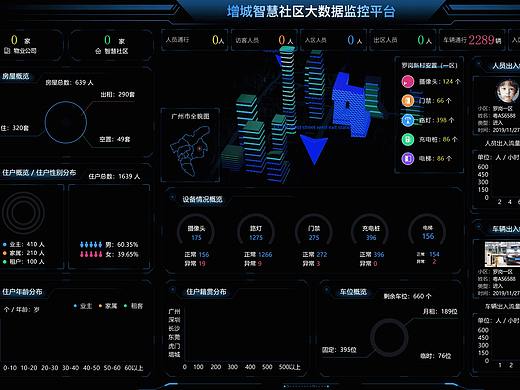Click the 月租: 189位 label
520x390 pixels.
tap(440, 311)
